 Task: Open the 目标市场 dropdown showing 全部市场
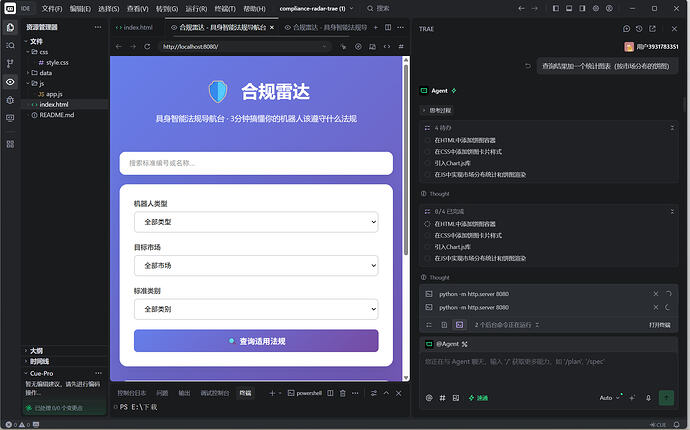[256, 265]
